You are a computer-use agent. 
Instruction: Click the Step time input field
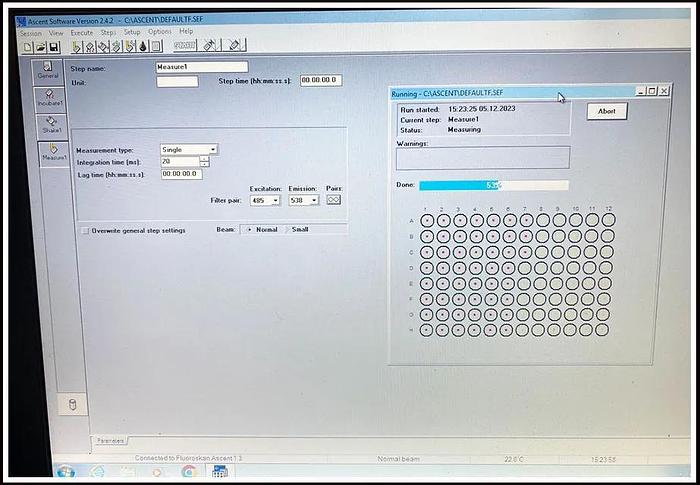pyautogui.click(x=321, y=80)
